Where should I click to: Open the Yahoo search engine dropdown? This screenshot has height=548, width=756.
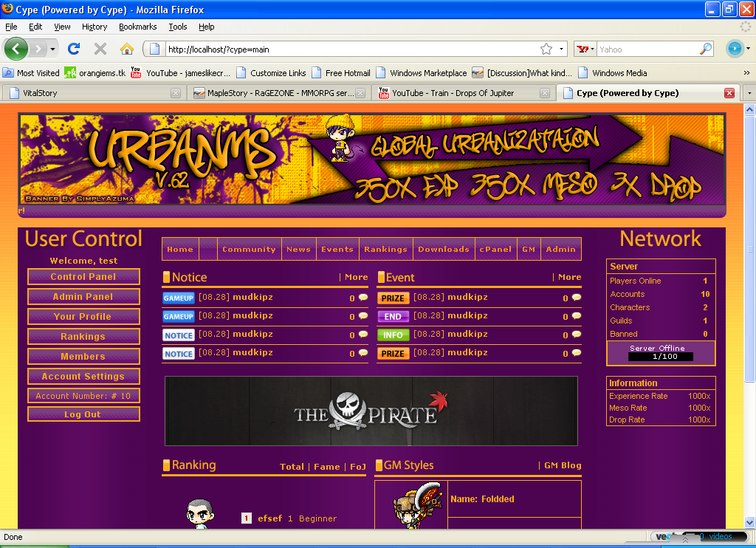[586, 49]
